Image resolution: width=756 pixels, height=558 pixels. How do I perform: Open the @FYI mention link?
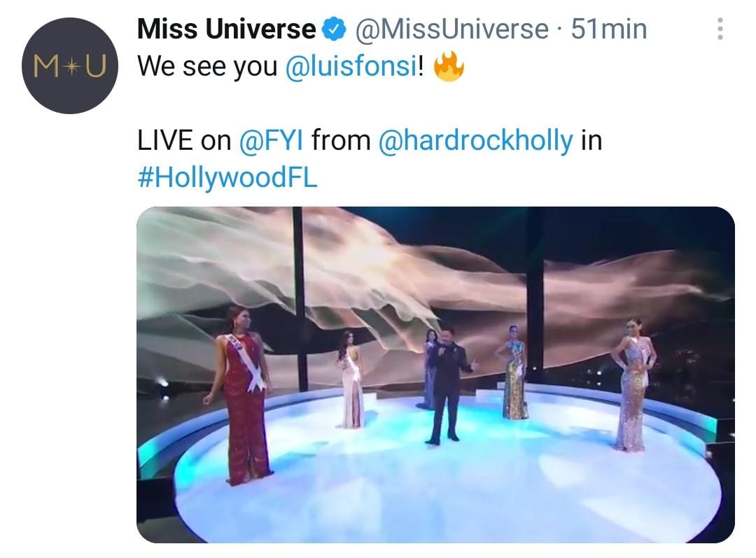(x=272, y=140)
